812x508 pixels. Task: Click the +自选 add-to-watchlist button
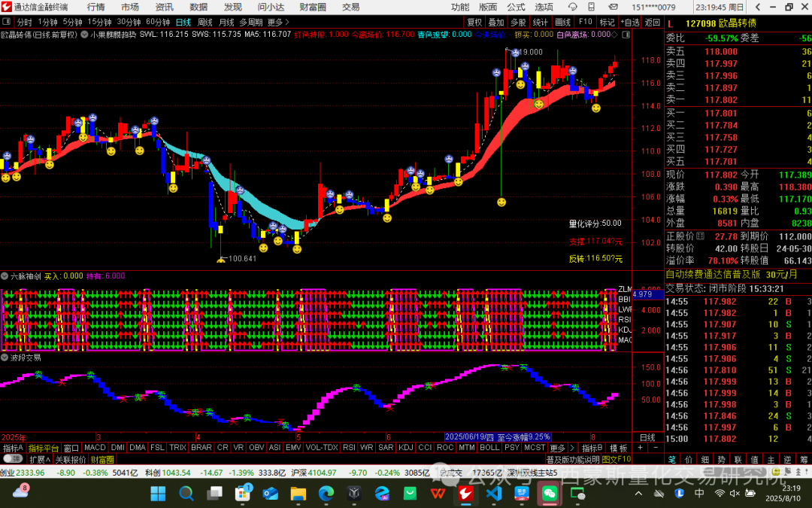(630, 23)
